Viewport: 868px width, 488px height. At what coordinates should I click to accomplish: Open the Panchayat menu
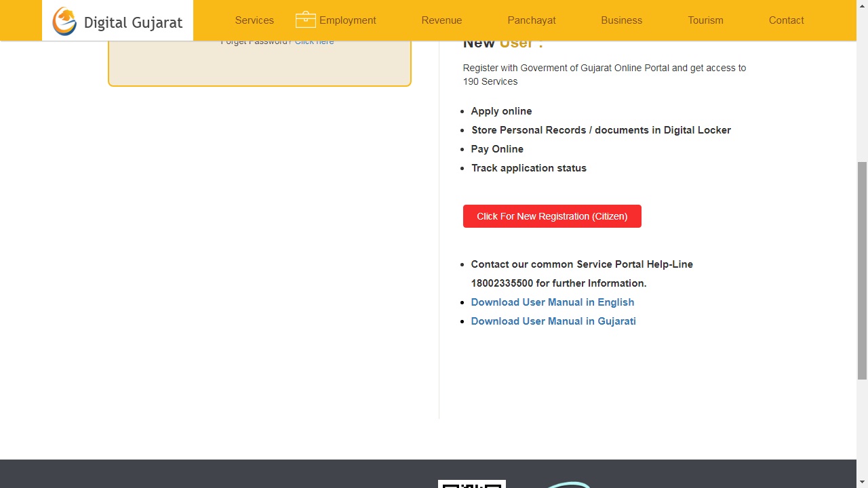[531, 20]
